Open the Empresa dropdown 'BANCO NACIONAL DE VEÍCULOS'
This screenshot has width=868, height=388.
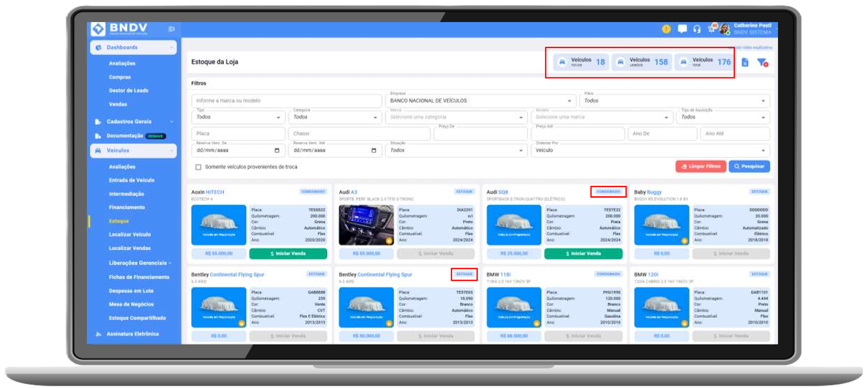pos(481,100)
